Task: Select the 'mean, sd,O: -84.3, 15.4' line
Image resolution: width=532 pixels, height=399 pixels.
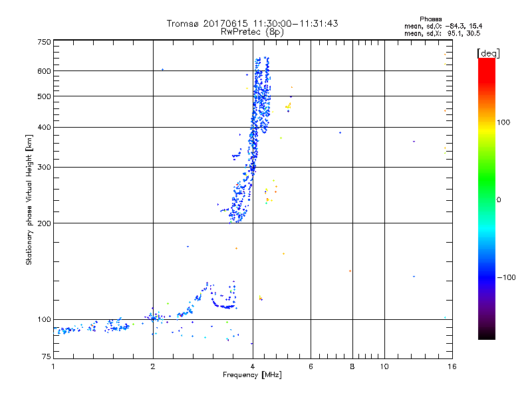Action: [443, 26]
